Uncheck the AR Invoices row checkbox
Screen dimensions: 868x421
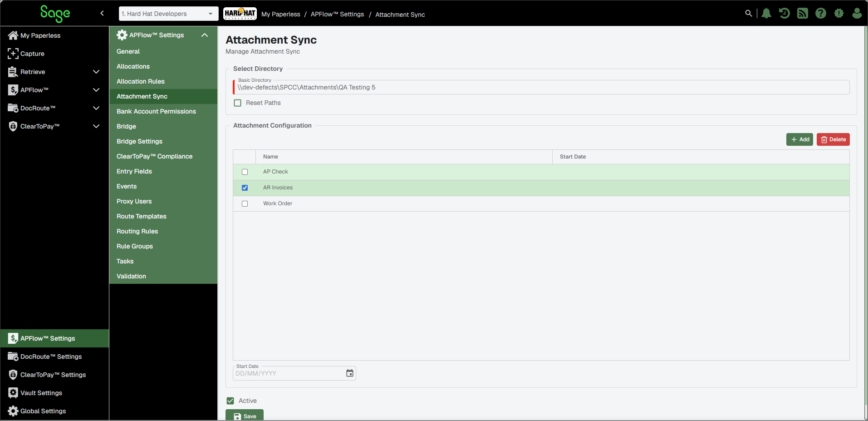245,188
